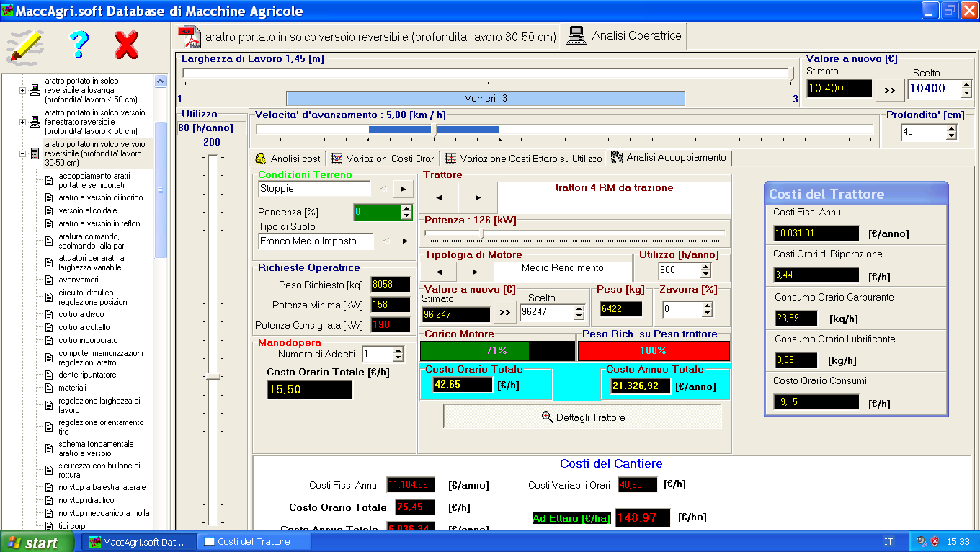Select the Analisi costi tab
The height and width of the screenshot is (552, 980).
point(288,159)
